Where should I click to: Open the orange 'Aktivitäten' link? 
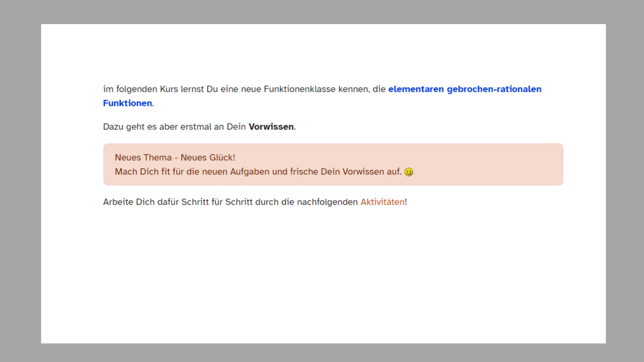pos(382,202)
